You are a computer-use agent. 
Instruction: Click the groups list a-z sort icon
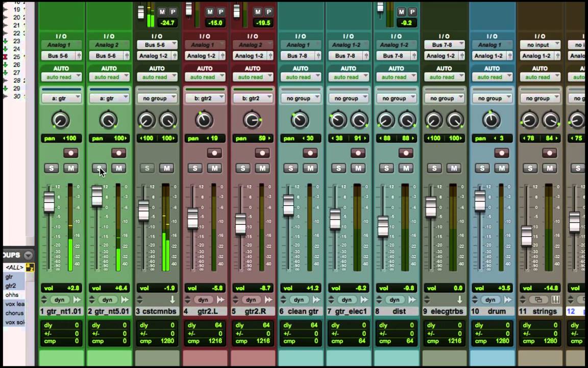point(30,267)
